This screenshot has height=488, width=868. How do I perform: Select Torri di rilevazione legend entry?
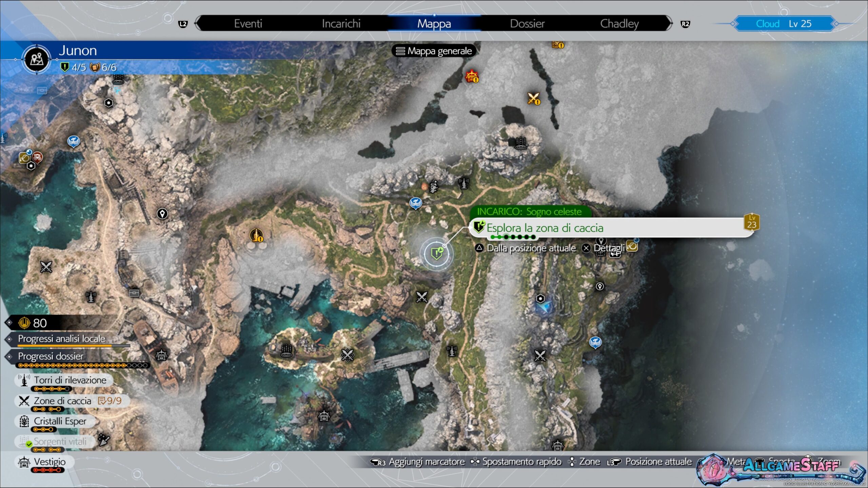point(64,380)
